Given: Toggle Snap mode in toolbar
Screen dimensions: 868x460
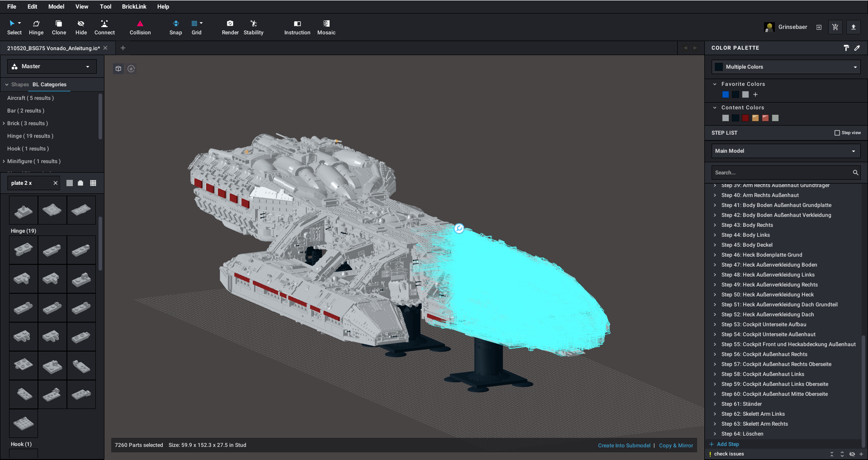Looking at the screenshot, I should [175, 27].
